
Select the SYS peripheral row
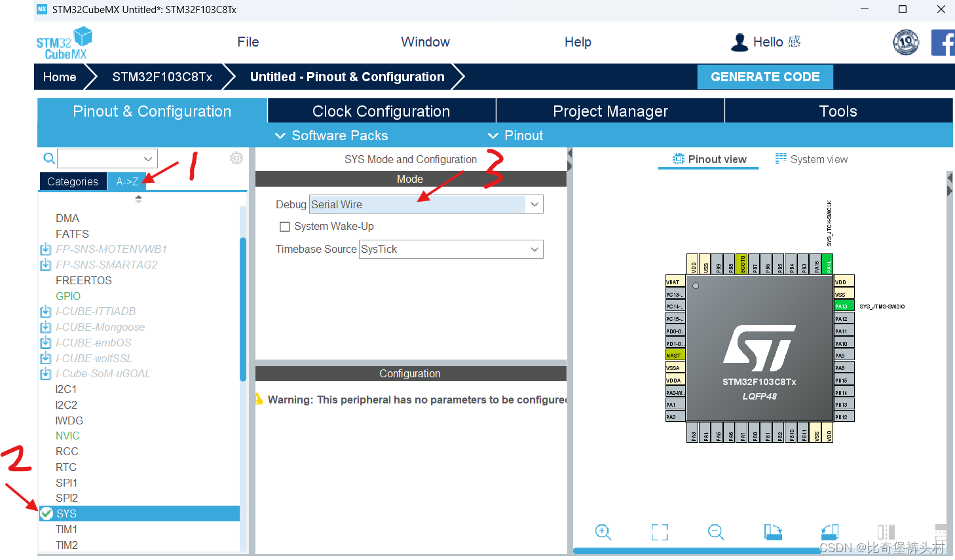[x=139, y=513]
